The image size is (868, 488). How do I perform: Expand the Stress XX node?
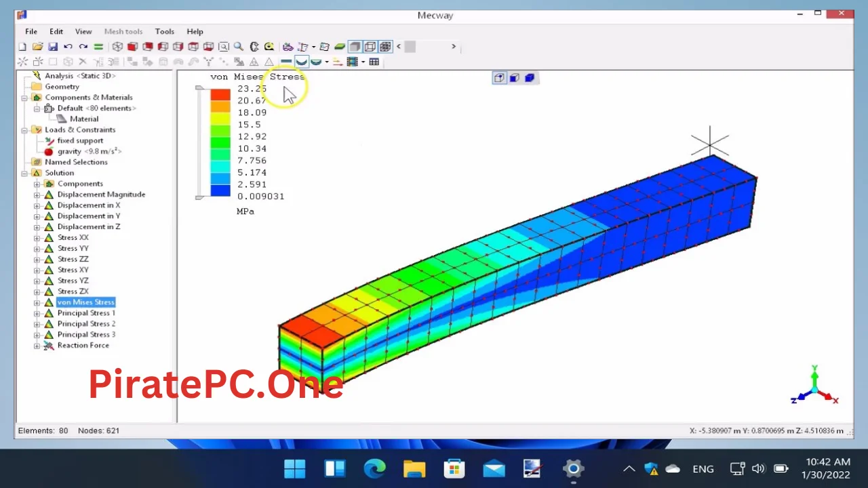[x=37, y=238]
